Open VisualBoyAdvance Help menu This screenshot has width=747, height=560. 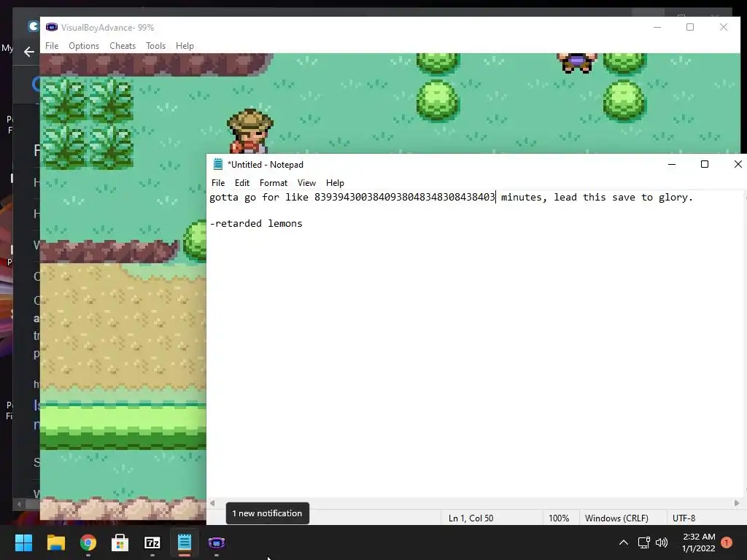pyautogui.click(x=185, y=46)
